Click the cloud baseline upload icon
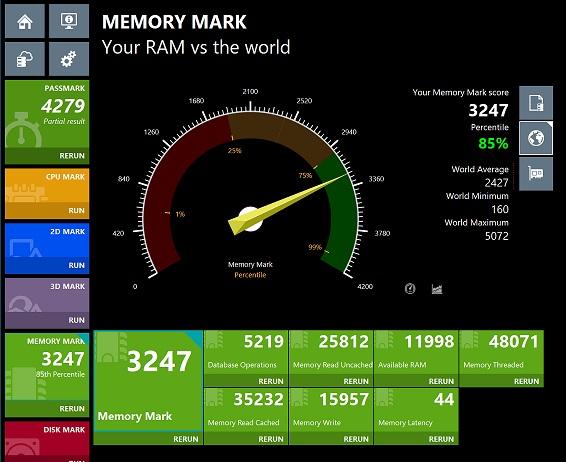The width and height of the screenshot is (566, 462). pyautogui.click(x=25, y=59)
